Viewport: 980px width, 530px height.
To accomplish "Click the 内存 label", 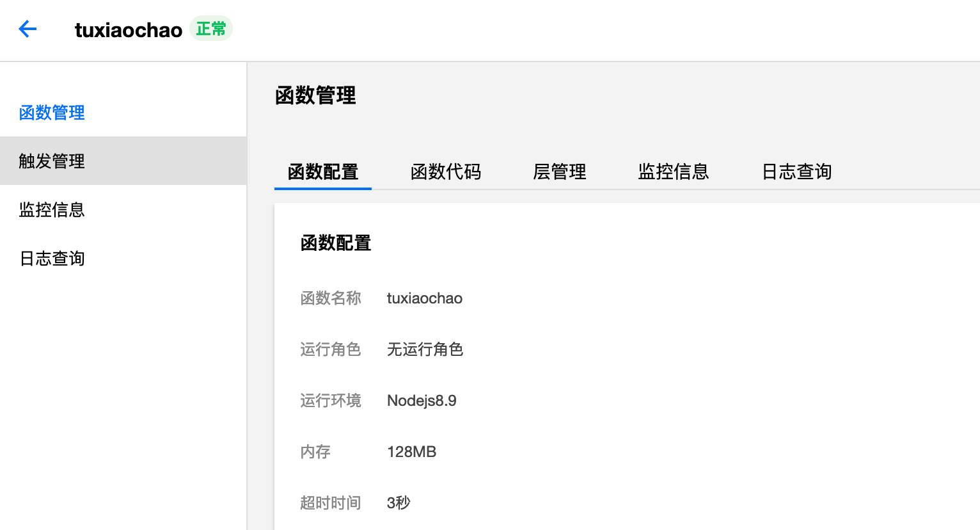I will (x=315, y=452).
